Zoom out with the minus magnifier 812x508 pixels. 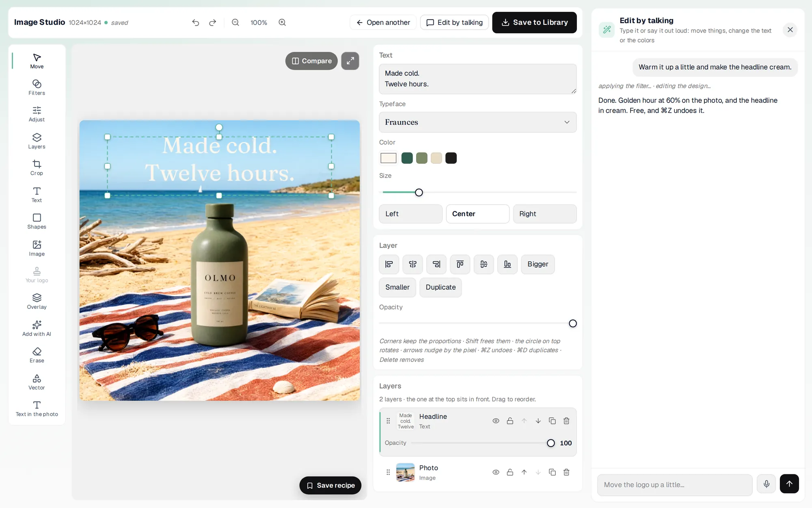click(x=235, y=22)
